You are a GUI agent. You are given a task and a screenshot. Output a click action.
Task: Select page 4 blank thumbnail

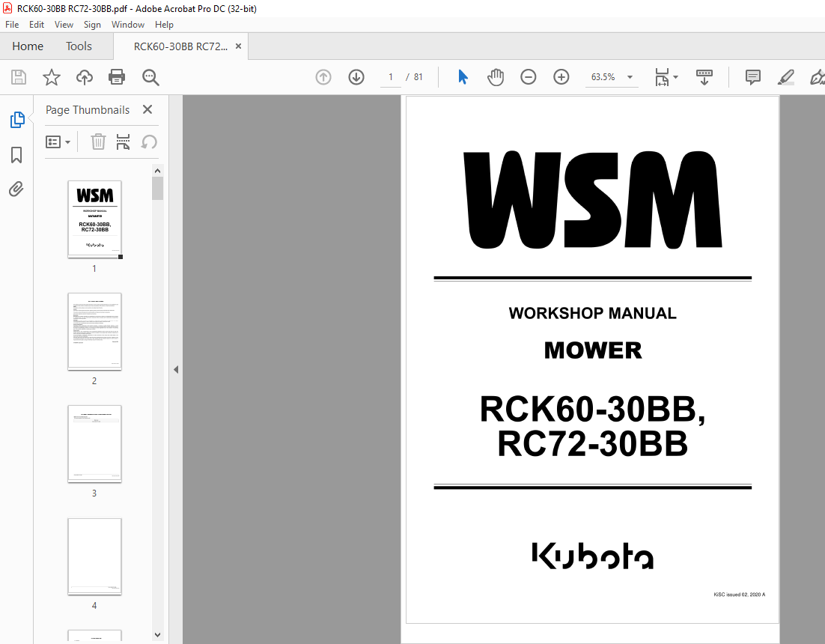[x=95, y=556]
